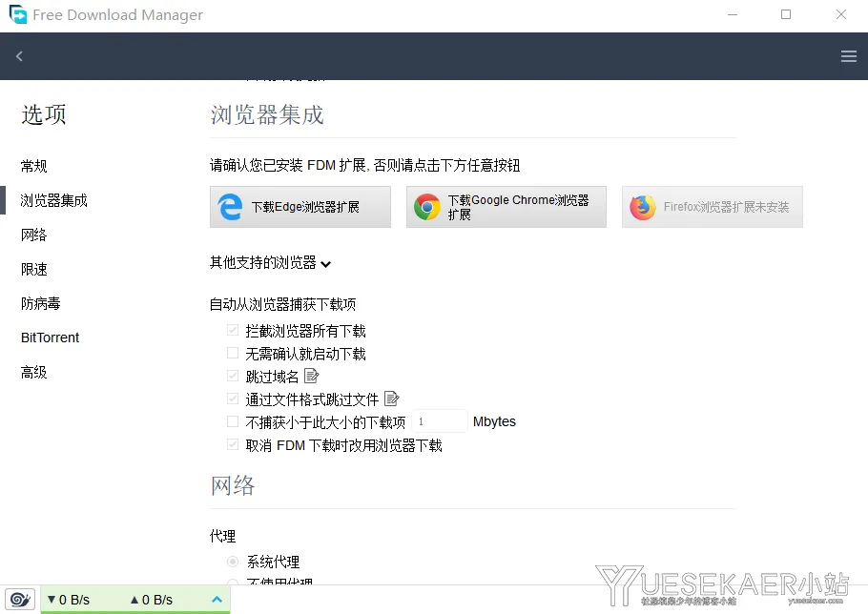Open 网络 settings section in sidebar
868x614 pixels.
coord(33,235)
